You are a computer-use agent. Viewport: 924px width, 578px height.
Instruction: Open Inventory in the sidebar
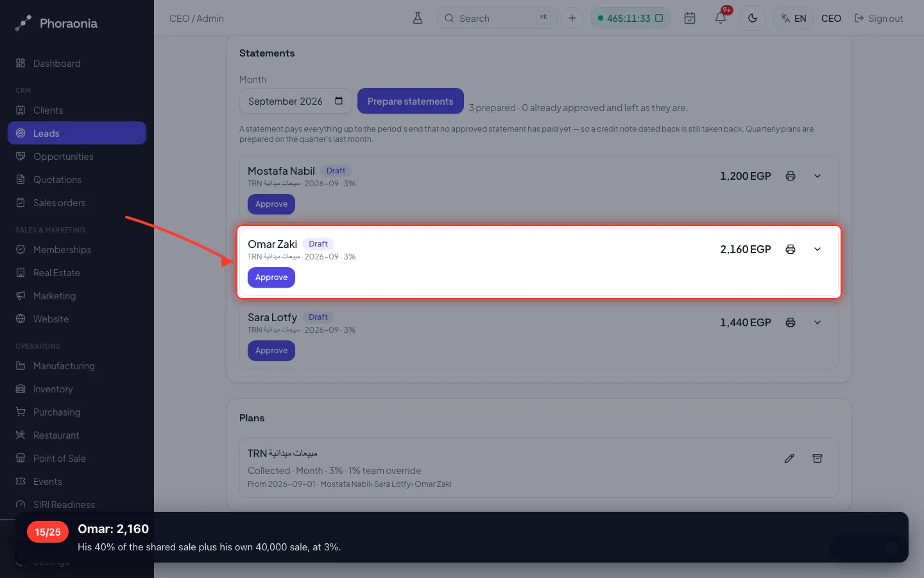click(x=77, y=389)
